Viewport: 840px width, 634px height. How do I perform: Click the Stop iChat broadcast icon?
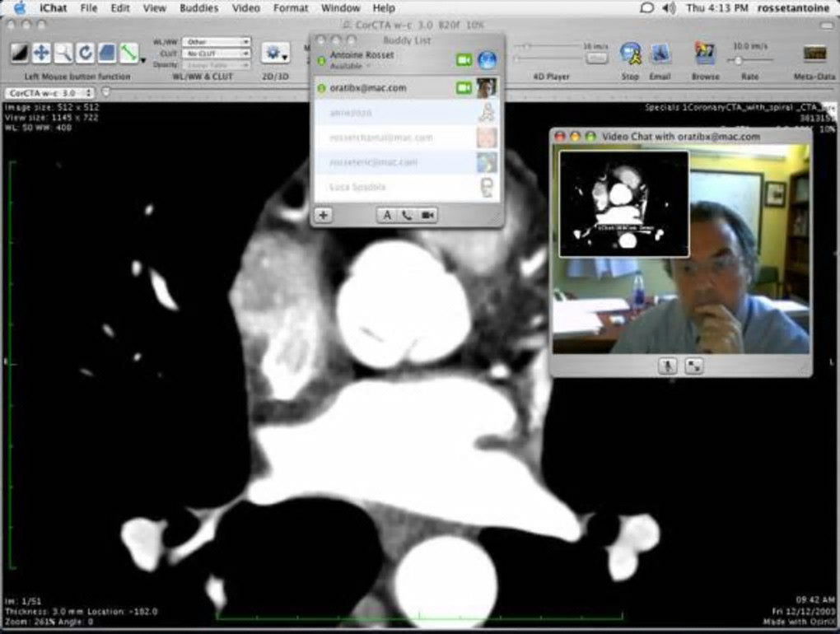click(x=630, y=54)
